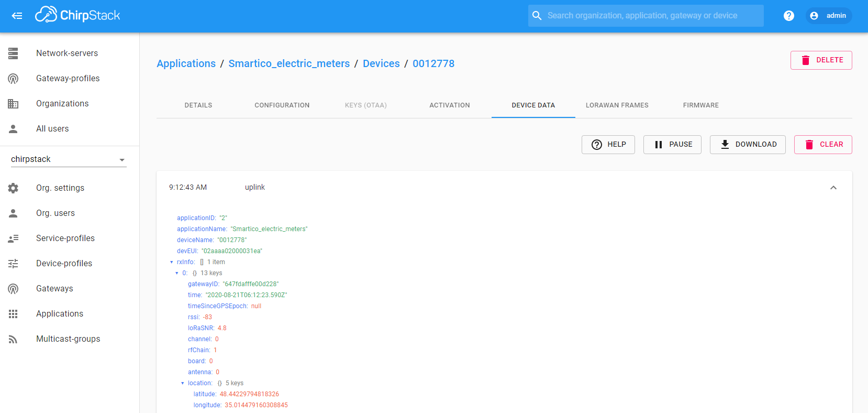Click the back arrow menu icon
This screenshot has height=413, width=868.
click(17, 16)
